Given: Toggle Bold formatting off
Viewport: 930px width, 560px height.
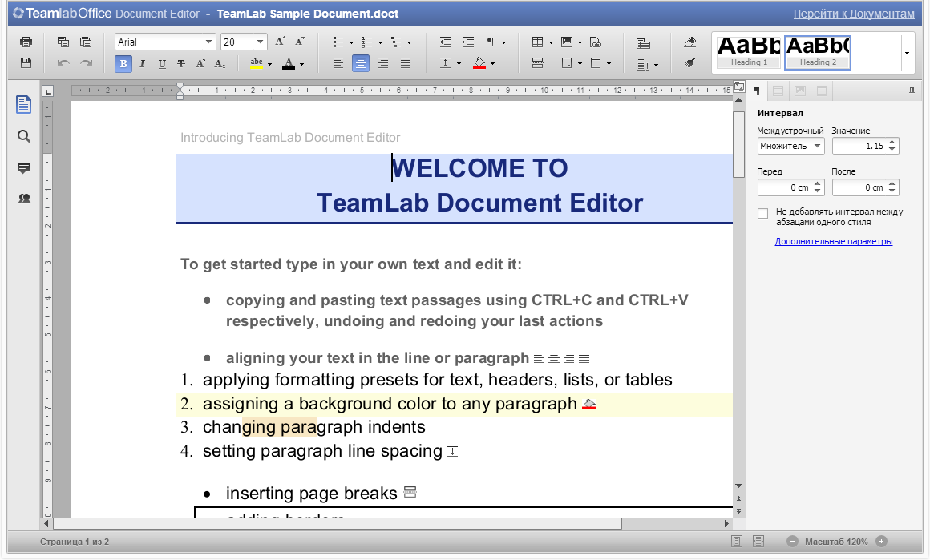Looking at the screenshot, I should 123,63.
